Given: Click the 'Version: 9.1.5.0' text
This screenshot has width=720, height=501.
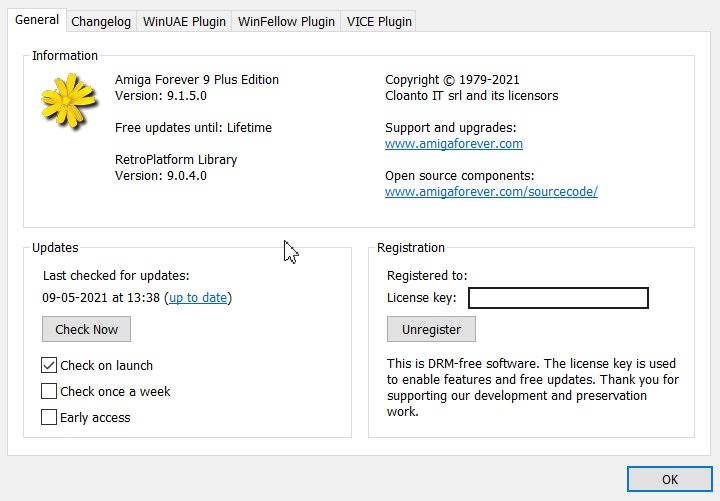Looking at the screenshot, I should (x=161, y=96).
